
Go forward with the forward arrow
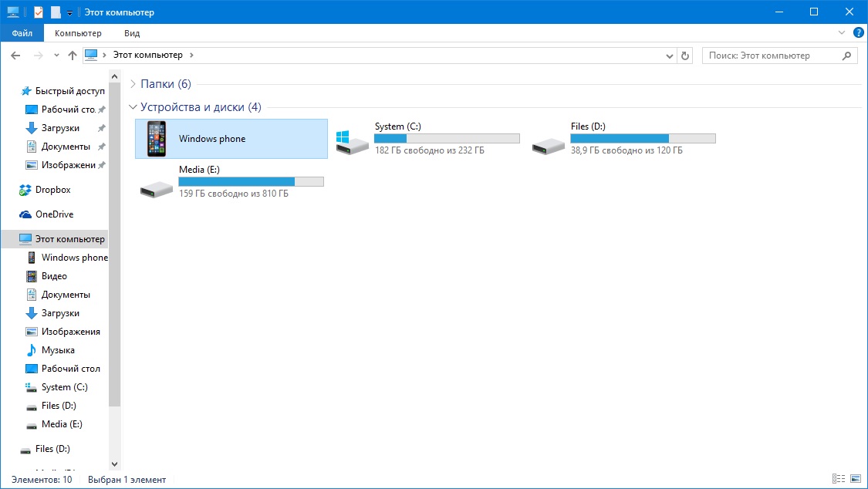[39, 56]
